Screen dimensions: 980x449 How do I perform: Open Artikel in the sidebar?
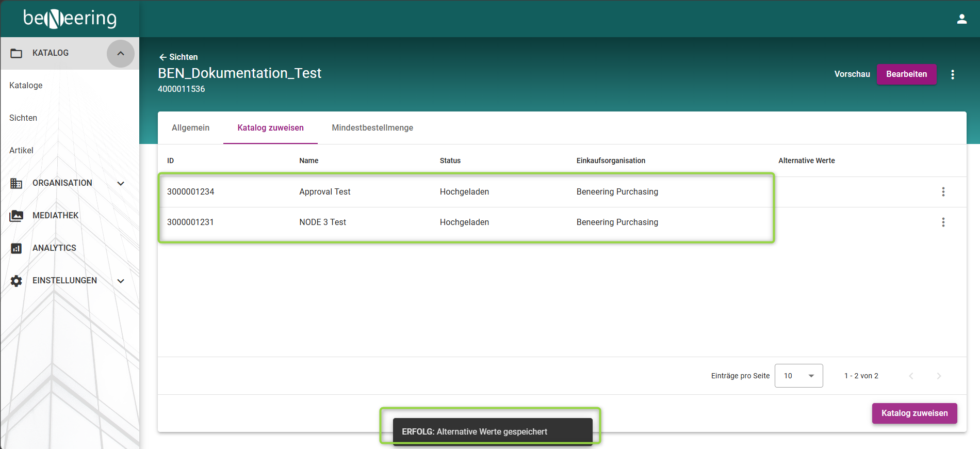[x=21, y=151]
